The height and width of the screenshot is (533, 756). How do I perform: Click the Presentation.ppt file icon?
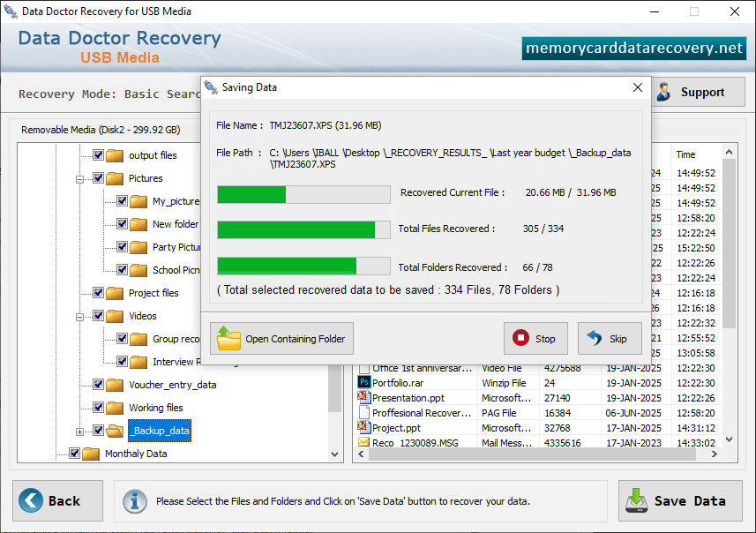(363, 397)
